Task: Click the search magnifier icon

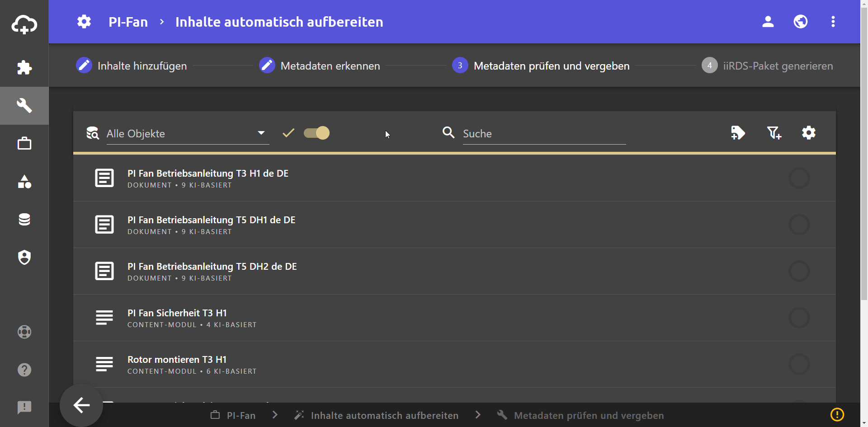Action: 448,132
